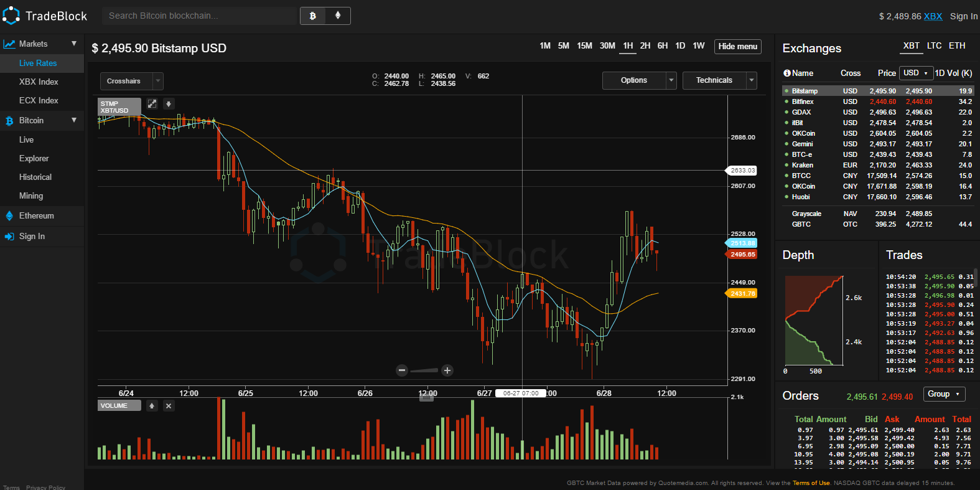Viewport: 980px width, 490px height.
Task: Click the chart zoom slider bar
Action: (424, 370)
